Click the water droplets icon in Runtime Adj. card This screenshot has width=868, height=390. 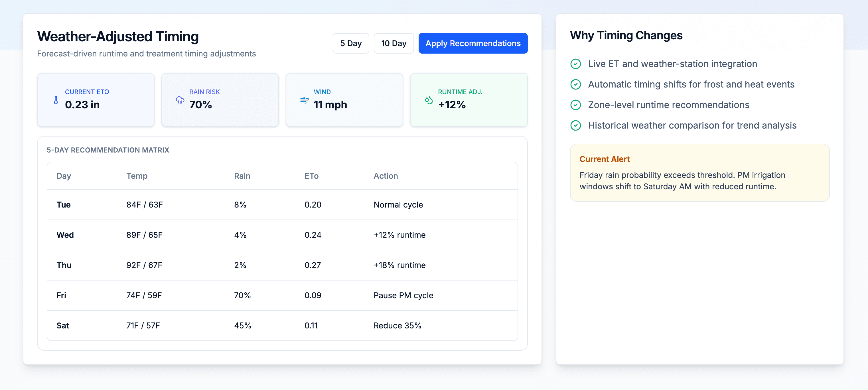click(x=429, y=100)
